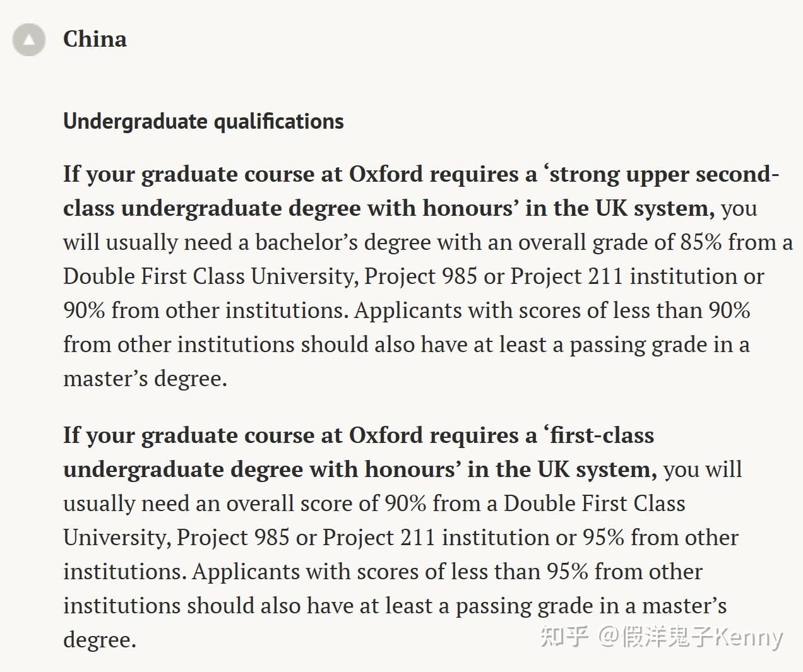Viewport: 803px width, 672px height.
Task: Click the Undergraduate qualifications subheading
Action: click(203, 121)
